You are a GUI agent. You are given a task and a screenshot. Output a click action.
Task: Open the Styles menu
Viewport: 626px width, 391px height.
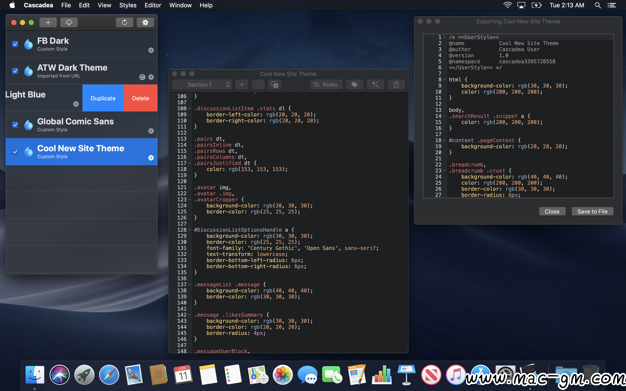pos(128,5)
